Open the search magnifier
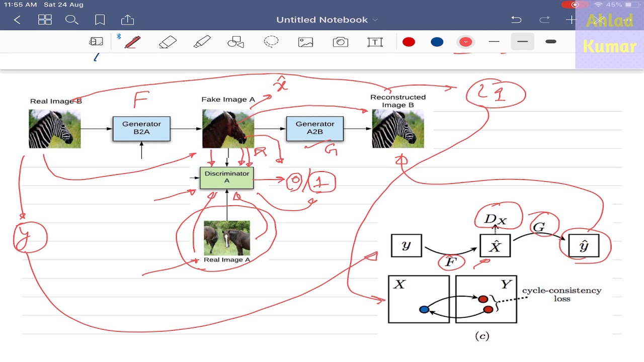This screenshot has height=362, width=644. pos(72,20)
